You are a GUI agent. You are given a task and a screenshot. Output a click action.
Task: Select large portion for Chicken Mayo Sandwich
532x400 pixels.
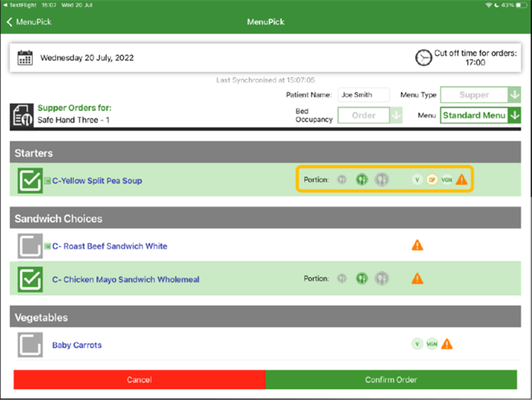point(382,279)
